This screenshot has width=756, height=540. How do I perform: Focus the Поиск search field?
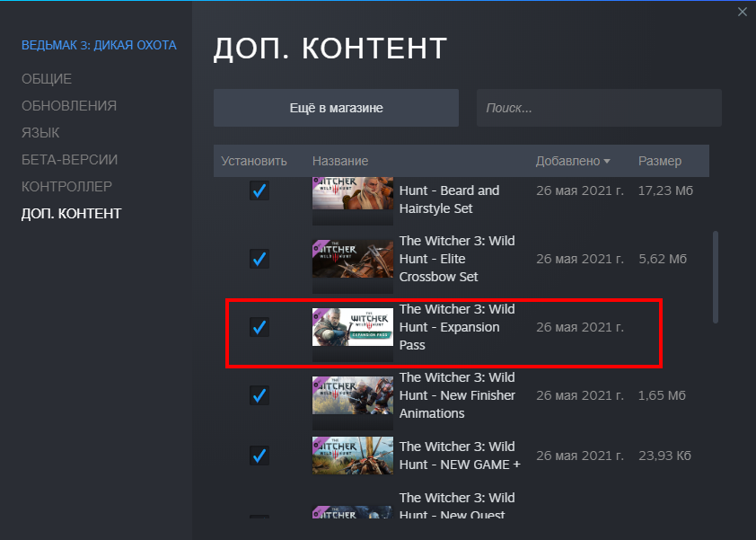click(599, 108)
